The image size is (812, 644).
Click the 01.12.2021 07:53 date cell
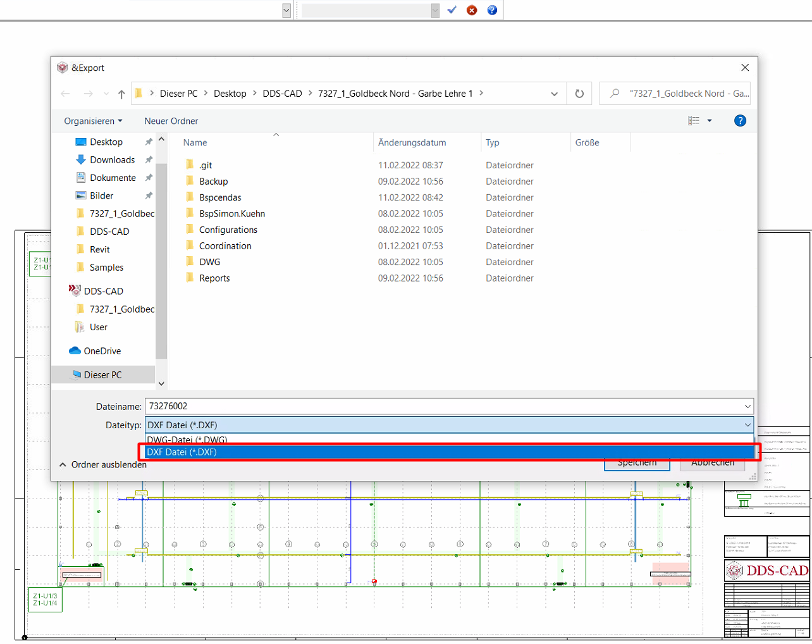coord(410,246)
